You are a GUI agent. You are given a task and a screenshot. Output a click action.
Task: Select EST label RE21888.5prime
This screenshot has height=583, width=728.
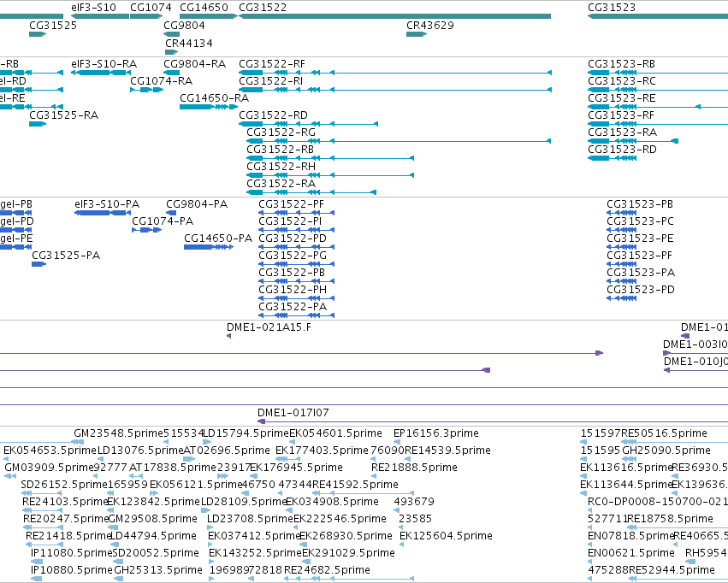pos(414,468)
